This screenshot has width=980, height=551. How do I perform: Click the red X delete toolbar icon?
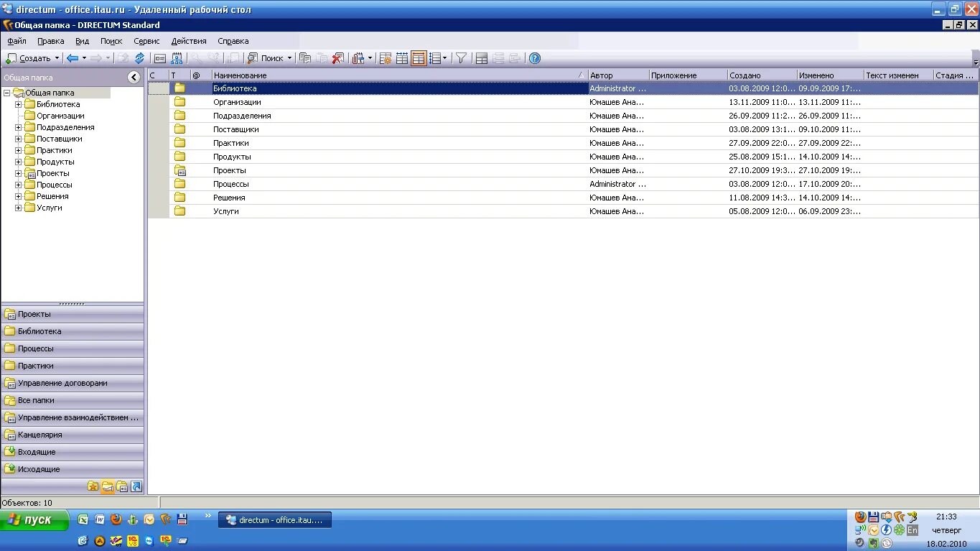pos(338,58)
